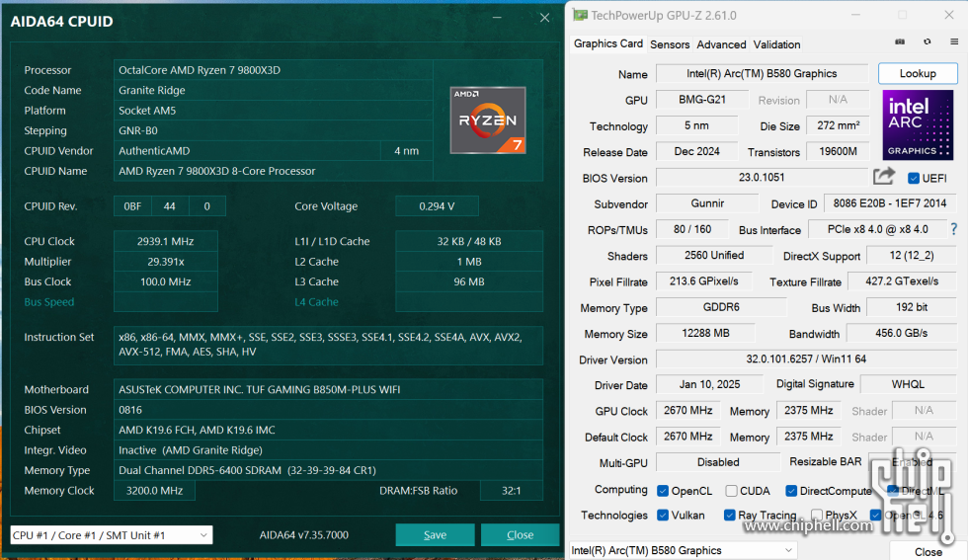Image resolution: width=968 pixels, height=560 pixels.
Task: Toggle the OpenCL checkbox
Action: tap(663, 491)
